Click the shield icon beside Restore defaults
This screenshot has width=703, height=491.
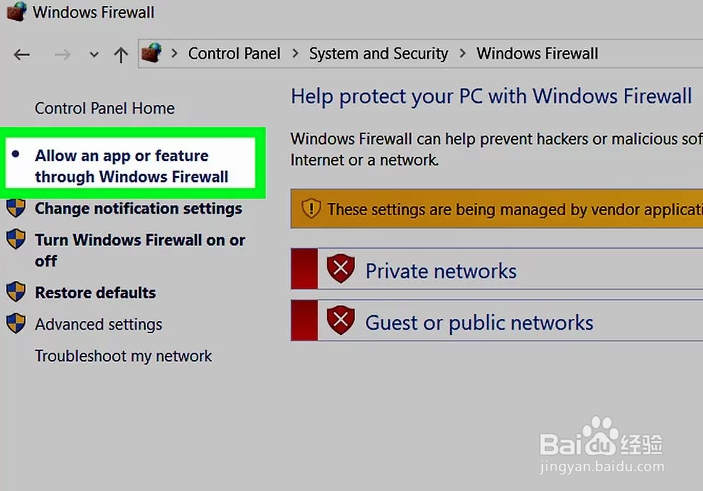tap(16, 292)
